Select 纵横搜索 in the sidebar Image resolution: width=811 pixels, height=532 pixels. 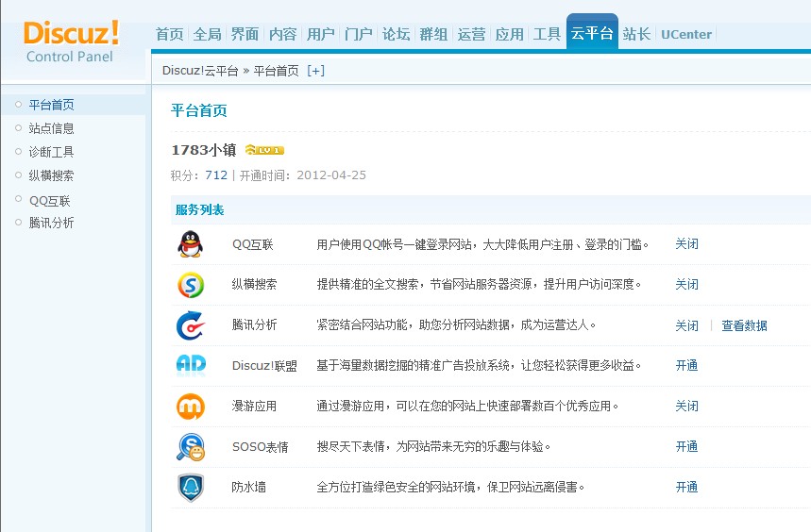click(x=51, y=175)
